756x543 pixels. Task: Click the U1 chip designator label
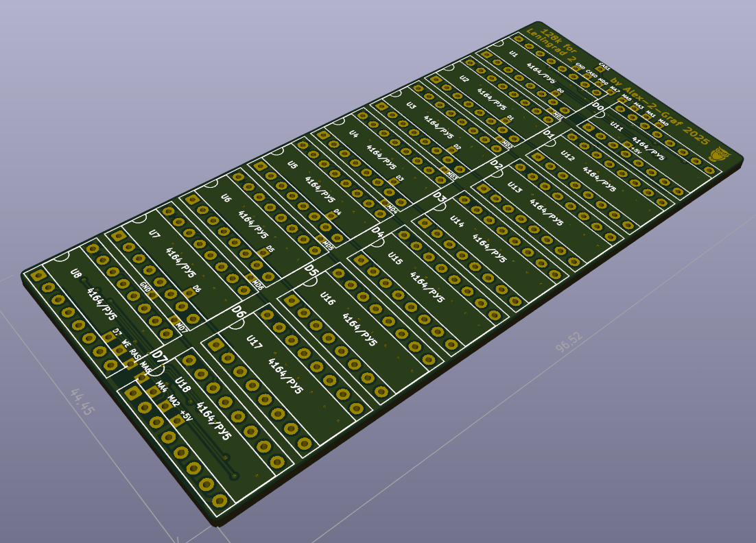514,54
